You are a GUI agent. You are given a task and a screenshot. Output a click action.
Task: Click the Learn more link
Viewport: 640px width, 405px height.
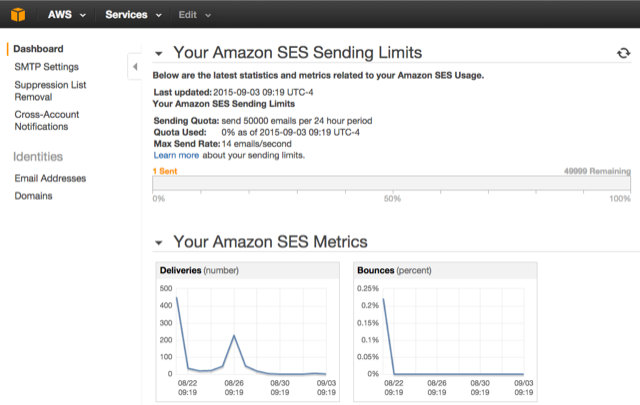point(176,155)
